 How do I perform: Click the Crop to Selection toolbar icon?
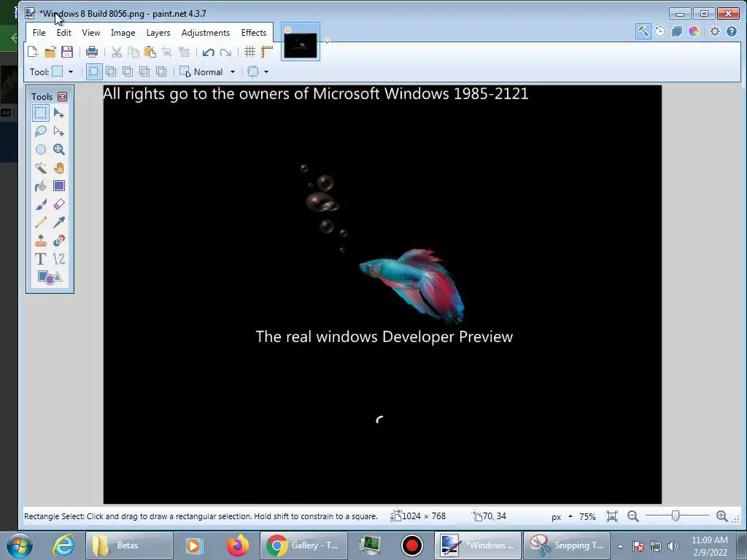[167, 52]
